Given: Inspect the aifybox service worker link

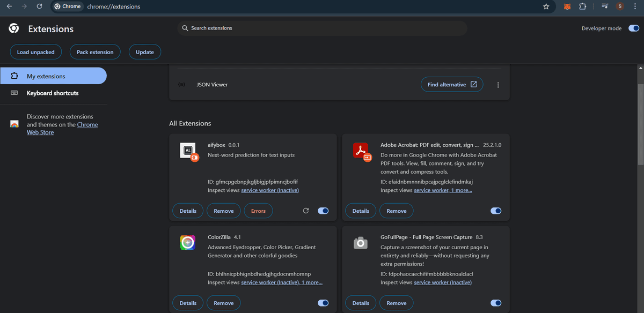Looking at the screenshot, I should coord(270,190).
